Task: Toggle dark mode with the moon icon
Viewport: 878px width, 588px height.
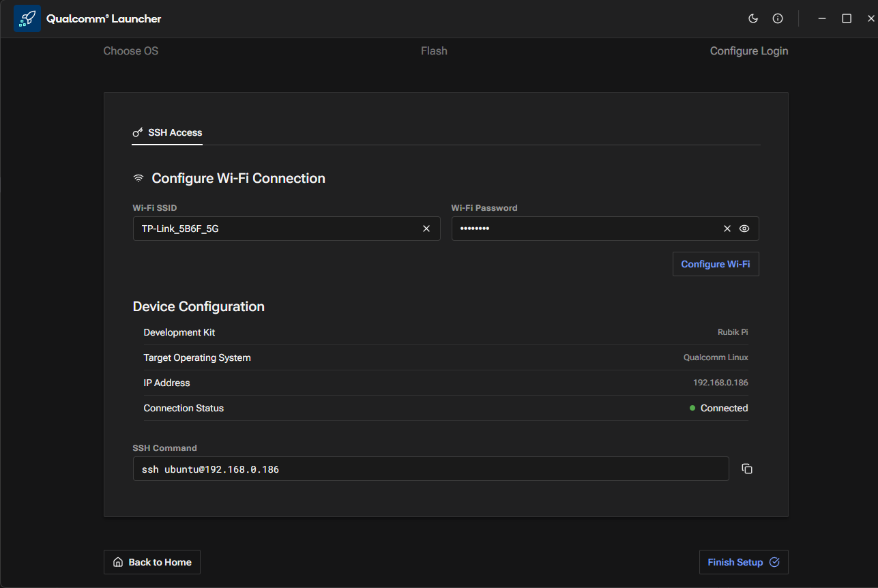Action: pos(753,18)
